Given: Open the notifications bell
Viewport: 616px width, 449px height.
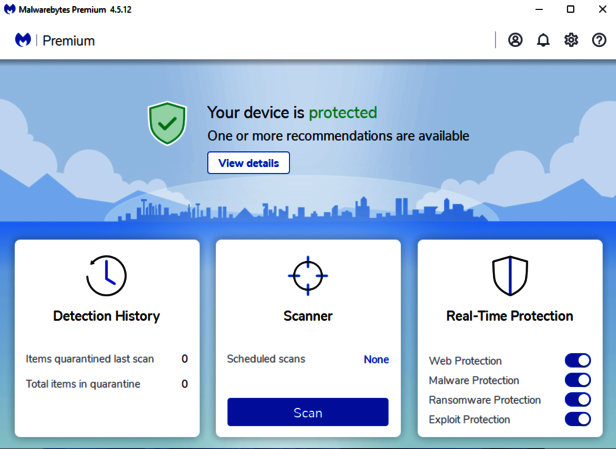Looking at the screenshot, I should point(543,40).
